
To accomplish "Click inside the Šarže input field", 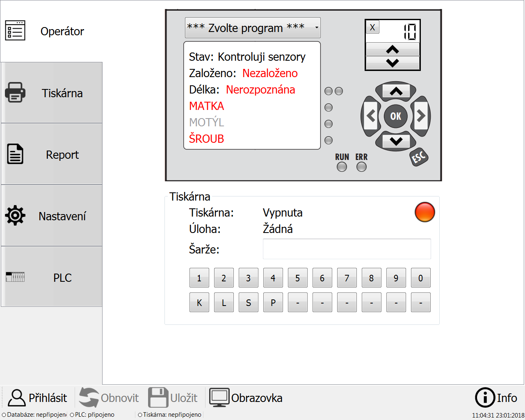I will click(347, 249).
